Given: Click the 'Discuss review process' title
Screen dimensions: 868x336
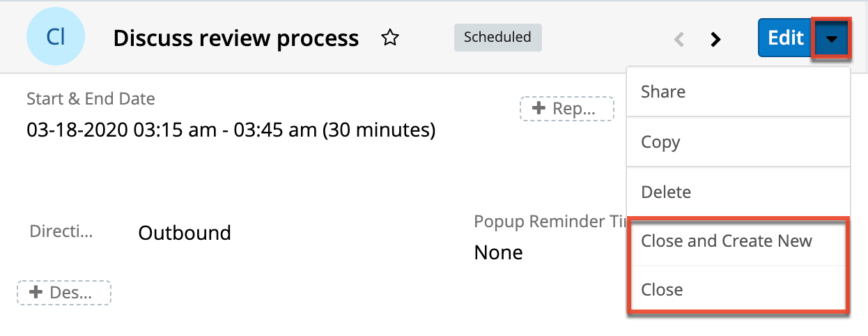Looking at the screenshot, I should click(x=235, y=38).
